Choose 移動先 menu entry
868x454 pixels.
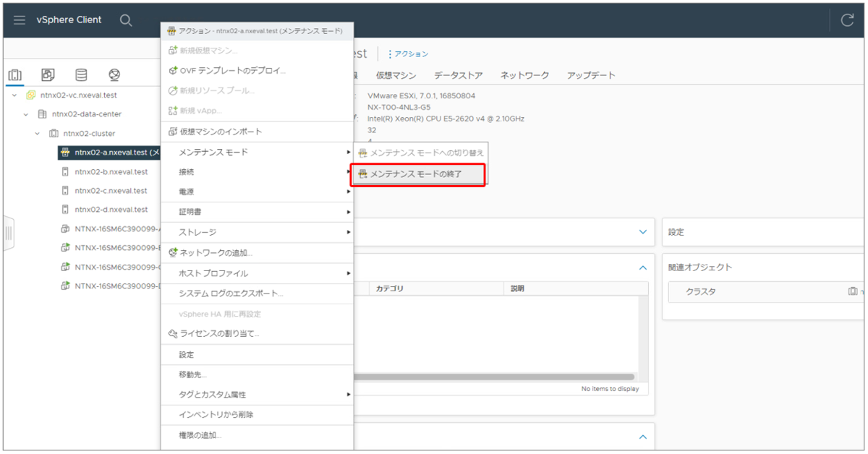coord(257,374)
